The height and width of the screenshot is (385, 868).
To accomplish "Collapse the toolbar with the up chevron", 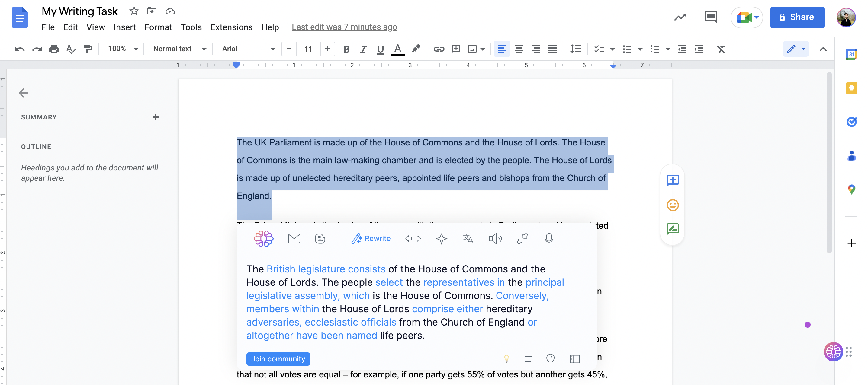I will coord(823,49).
